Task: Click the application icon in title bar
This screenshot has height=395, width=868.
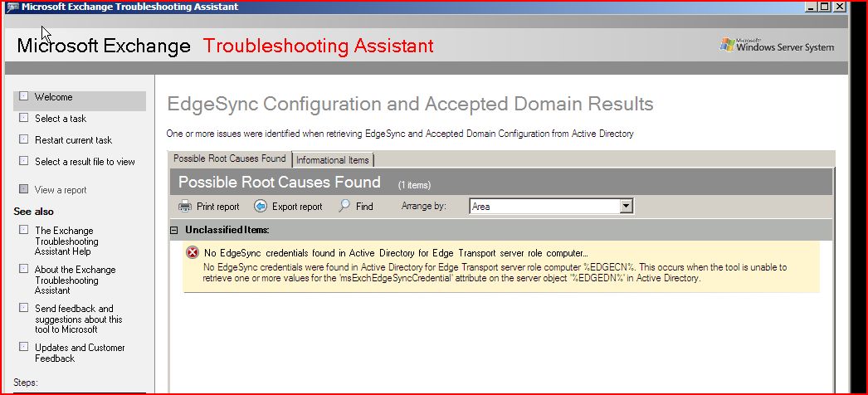Action: [x=12, y=7]
